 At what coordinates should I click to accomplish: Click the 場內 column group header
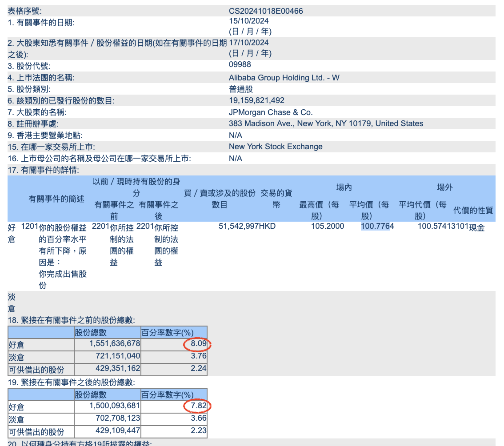[x=344, y=187]
